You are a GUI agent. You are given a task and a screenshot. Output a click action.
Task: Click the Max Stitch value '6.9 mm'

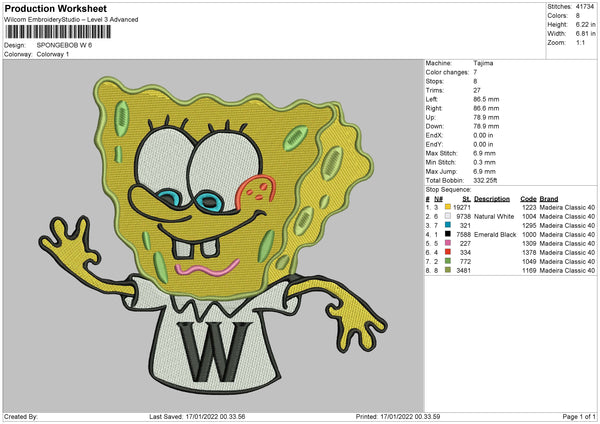pyautogui.click(x=484, y=153)
